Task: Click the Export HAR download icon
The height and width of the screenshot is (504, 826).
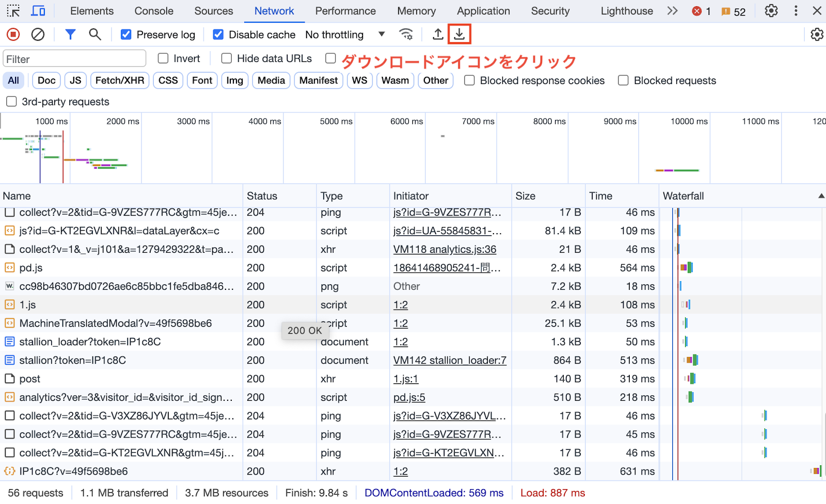Action: pos(459,35)
